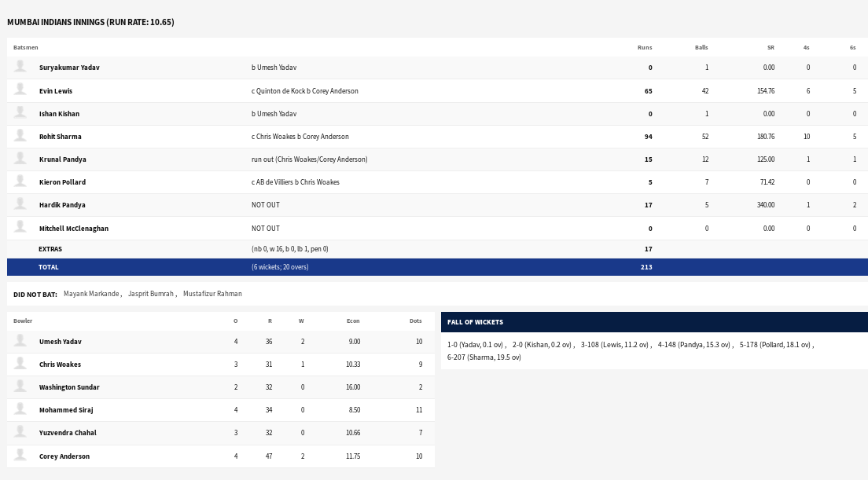Click Hardik Pandya's 340.00 strike rate
868x480 pixels.
766,204
